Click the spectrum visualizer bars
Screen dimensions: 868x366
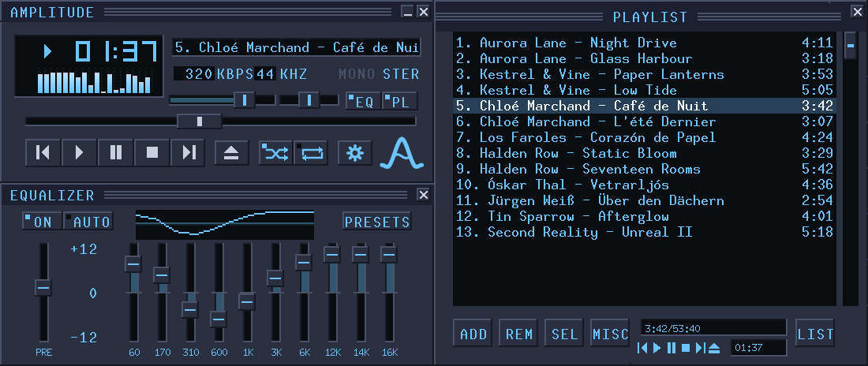(94, 82)
